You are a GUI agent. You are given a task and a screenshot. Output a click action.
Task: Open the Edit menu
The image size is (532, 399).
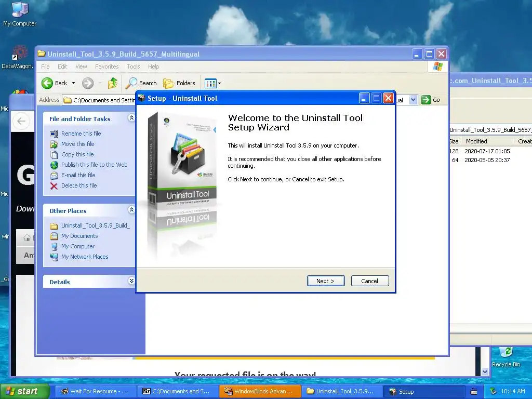click(62, 66)
